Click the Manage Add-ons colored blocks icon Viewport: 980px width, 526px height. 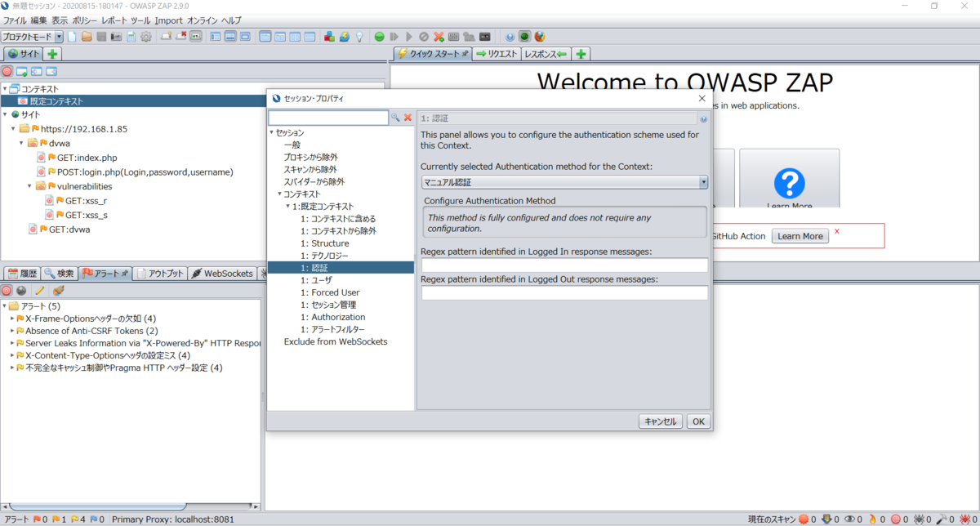329,37
